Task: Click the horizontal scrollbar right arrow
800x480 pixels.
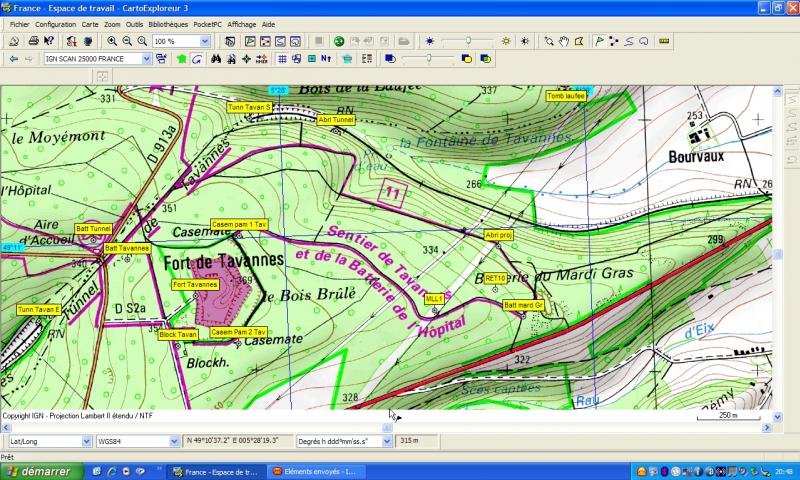Action: point(767,427)
